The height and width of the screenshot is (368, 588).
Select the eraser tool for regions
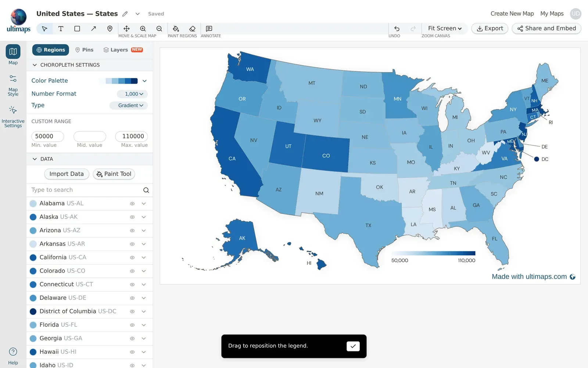click(x=192, y=29)
